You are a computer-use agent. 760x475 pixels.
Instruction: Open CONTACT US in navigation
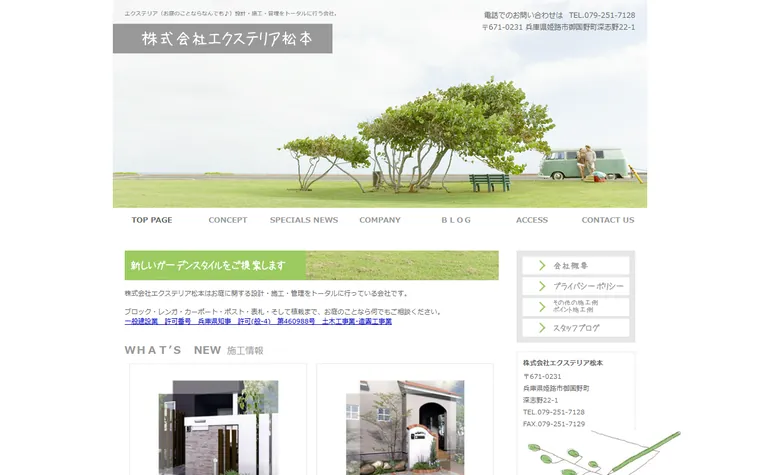[x=608, y=220]
